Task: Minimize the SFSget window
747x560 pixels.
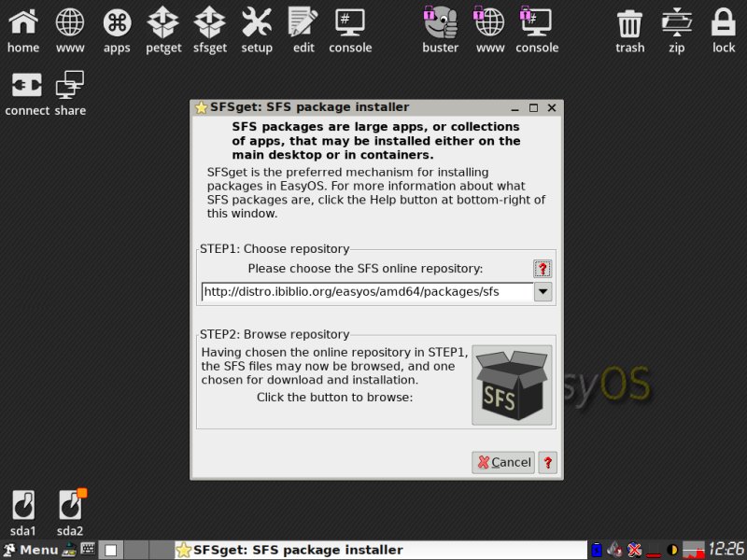Action: 514,108
